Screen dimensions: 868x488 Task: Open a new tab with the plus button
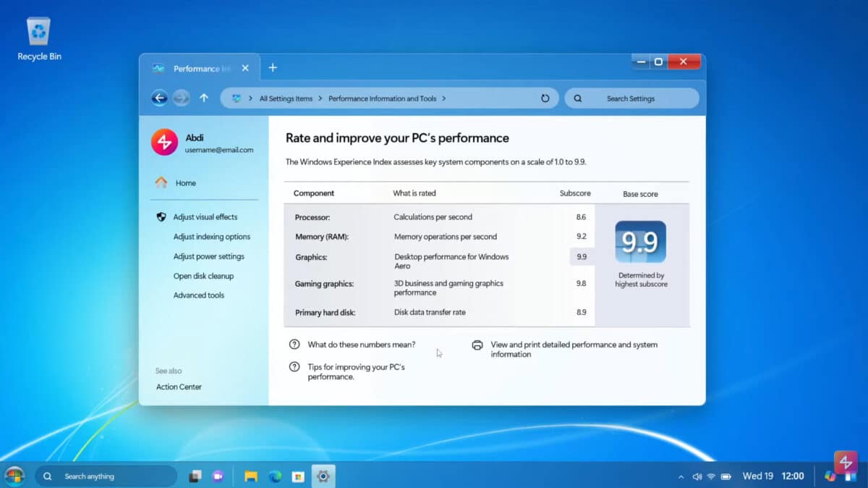click(x=273, y=67)
